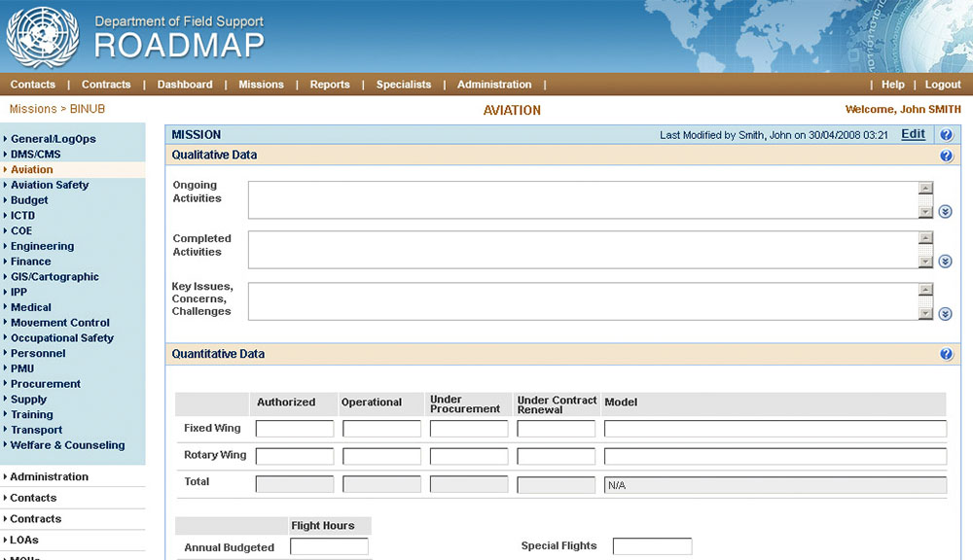Open the Specialists menu item
The width and height of the screenshot is (973, 560).
point(404,85)
